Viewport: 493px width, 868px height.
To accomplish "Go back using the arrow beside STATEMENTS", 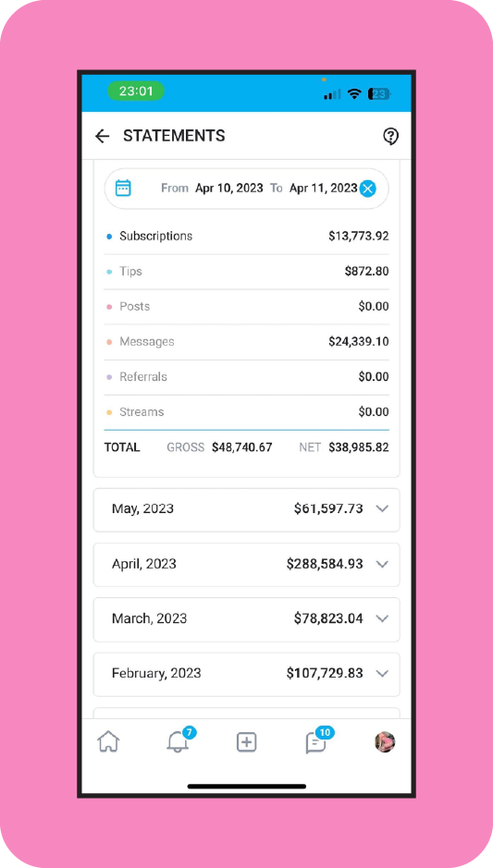I will [x=102, y=136].
